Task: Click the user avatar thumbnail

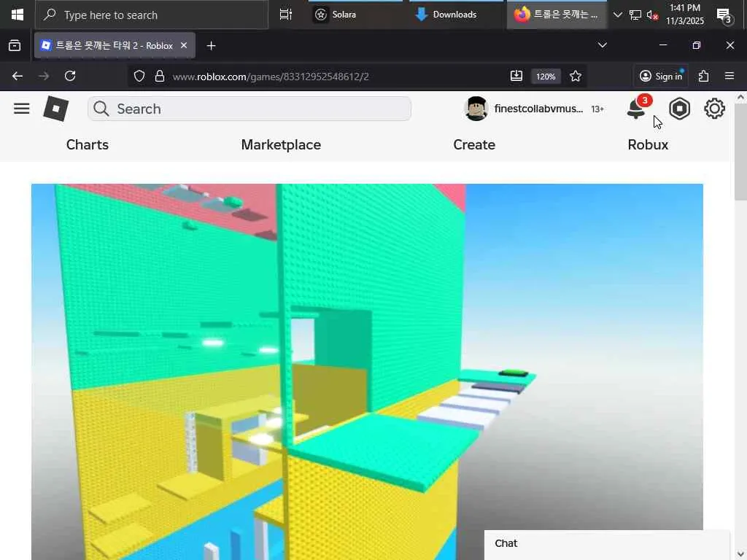Action: (476, 109)
